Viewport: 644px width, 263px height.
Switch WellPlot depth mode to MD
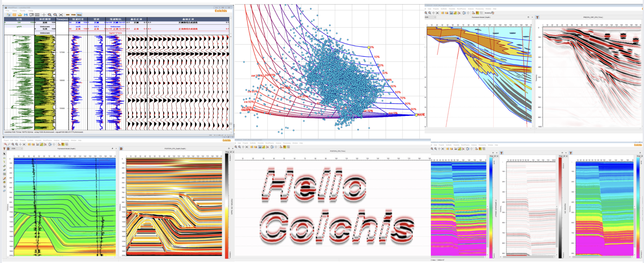[68, 15]
